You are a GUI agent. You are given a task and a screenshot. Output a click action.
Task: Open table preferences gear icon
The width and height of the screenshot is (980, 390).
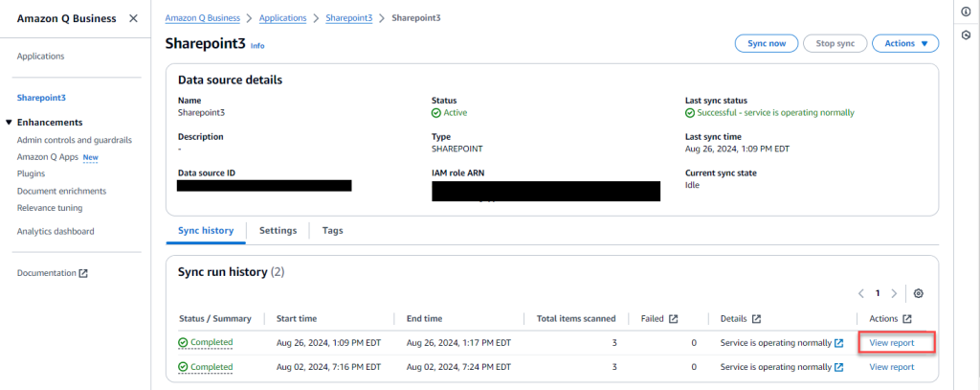[x=918, y=293]
